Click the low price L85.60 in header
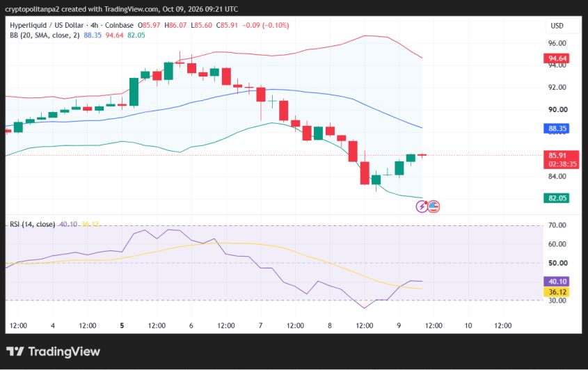 point(202,25)
